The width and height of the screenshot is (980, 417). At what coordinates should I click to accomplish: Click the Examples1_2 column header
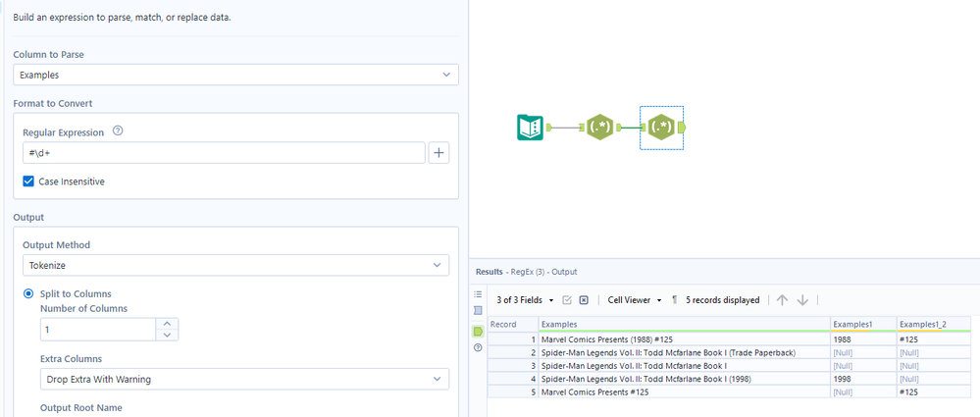pos(932,324)
